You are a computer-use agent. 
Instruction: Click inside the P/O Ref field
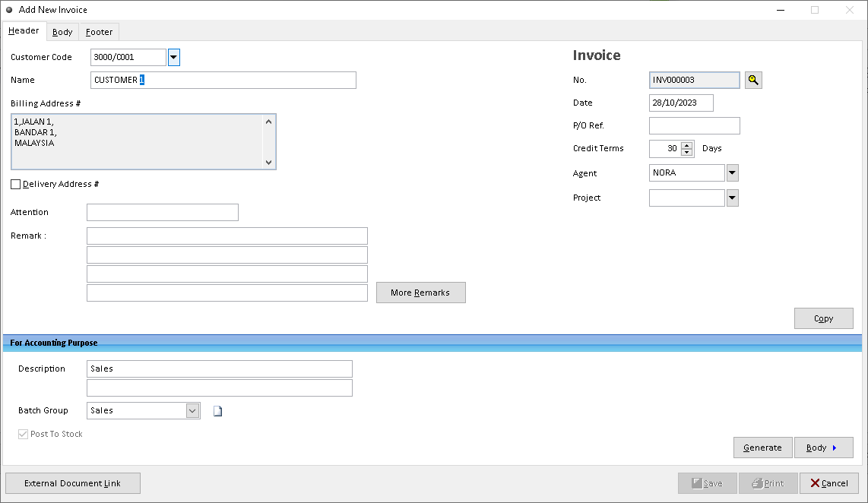(693, 125)
